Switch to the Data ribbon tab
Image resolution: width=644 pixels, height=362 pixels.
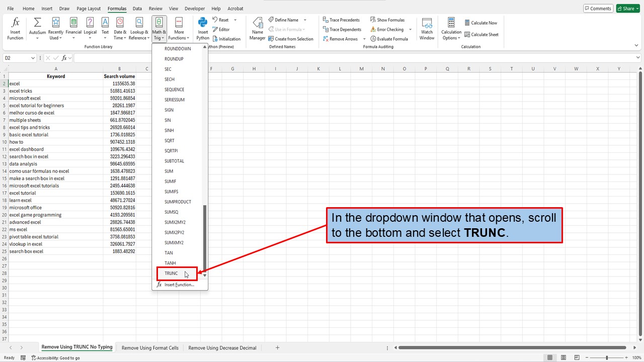pos(137,8)
